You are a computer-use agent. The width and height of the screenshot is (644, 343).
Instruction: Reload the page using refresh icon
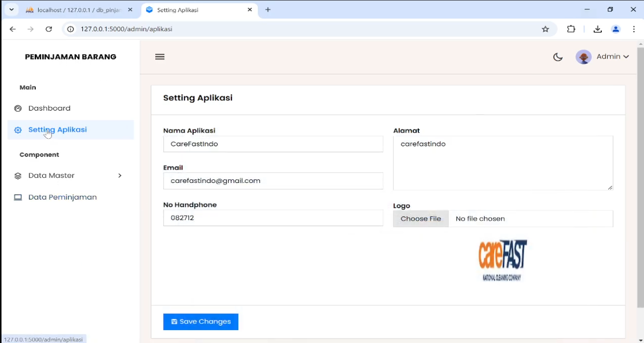(x=49, y=29)
